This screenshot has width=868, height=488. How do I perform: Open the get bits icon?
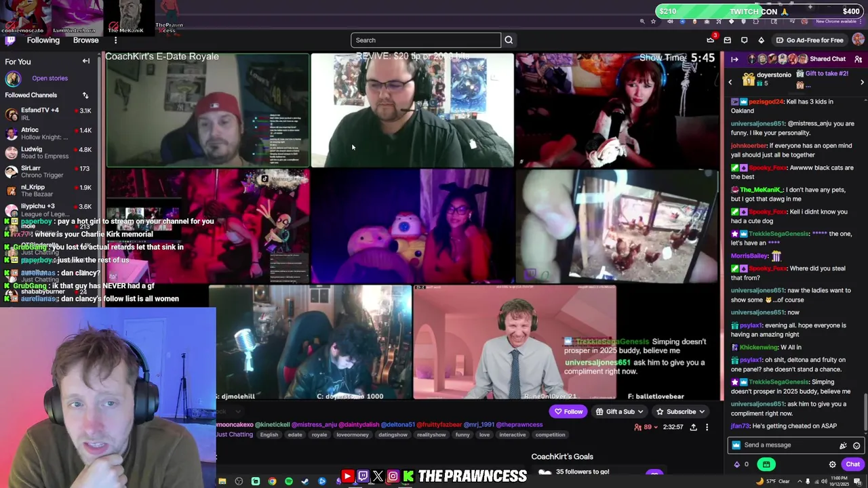pyautogui.click(x=761, y=40)
